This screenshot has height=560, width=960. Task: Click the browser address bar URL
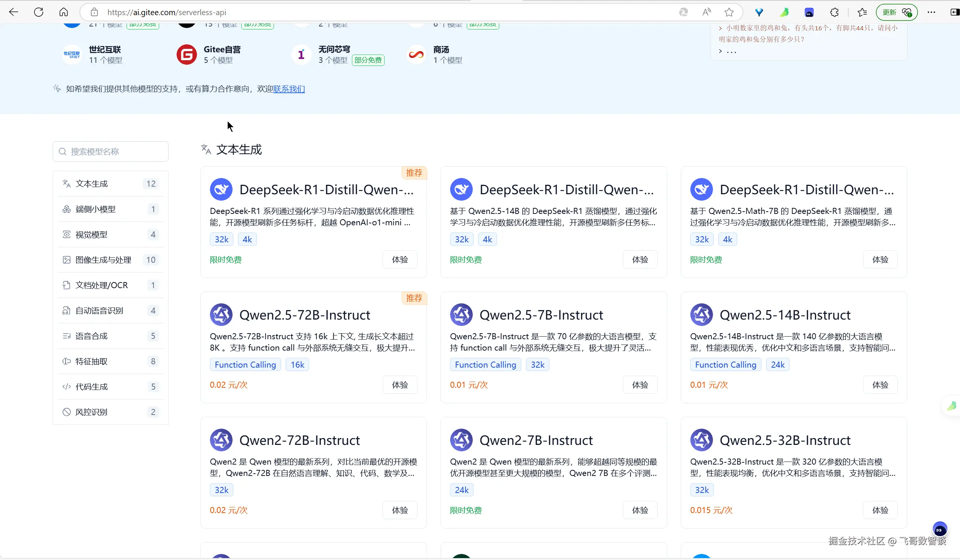tap(167, 12)
